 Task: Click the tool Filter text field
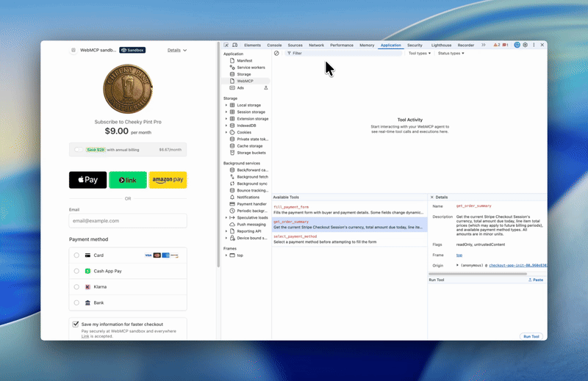(344, 53)
